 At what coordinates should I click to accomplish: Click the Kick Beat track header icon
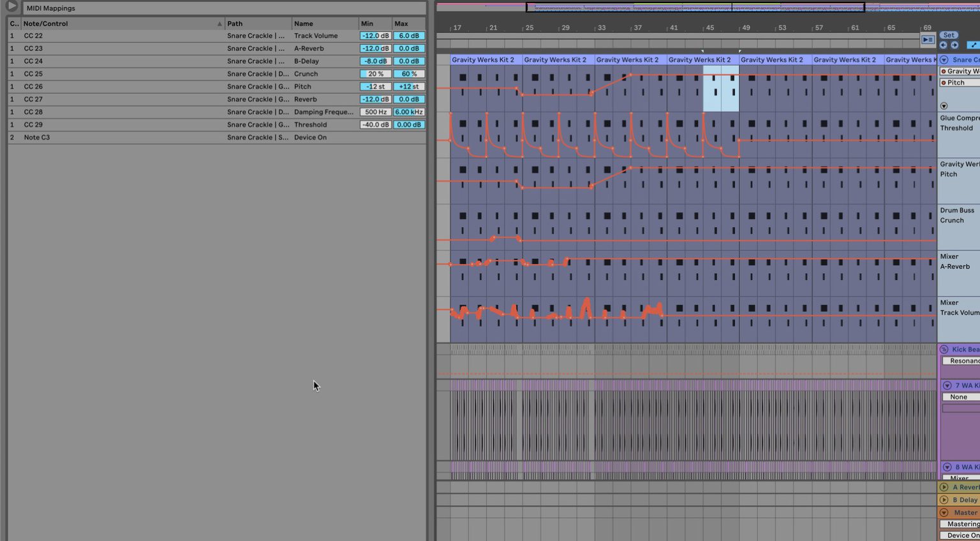(945, 349)
